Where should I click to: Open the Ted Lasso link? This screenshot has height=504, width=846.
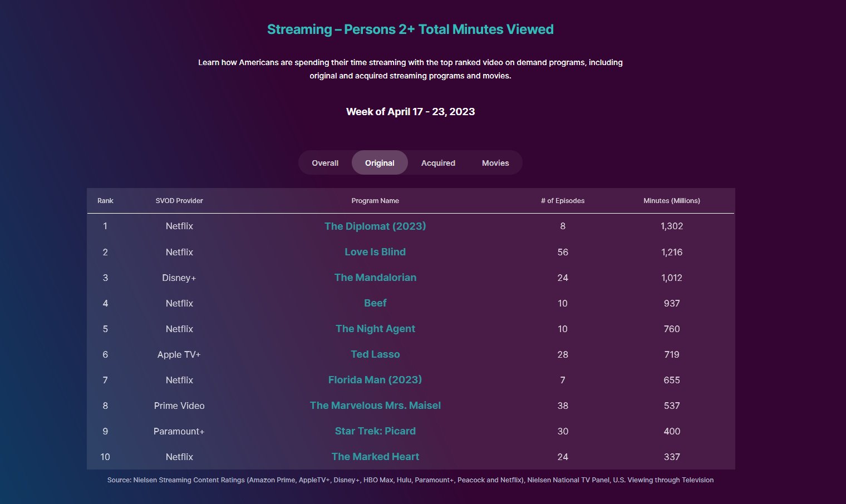tap(375, 354)
